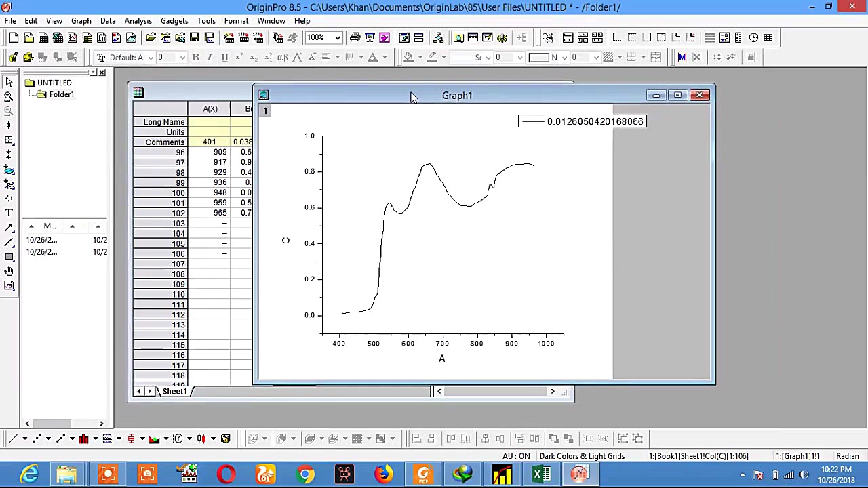Toggle subscript formatting

click(x=254, y=57)
